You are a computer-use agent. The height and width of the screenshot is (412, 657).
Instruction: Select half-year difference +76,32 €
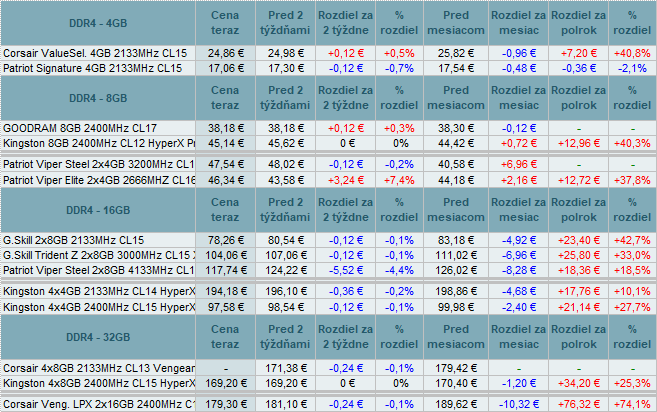pos(579,404)
